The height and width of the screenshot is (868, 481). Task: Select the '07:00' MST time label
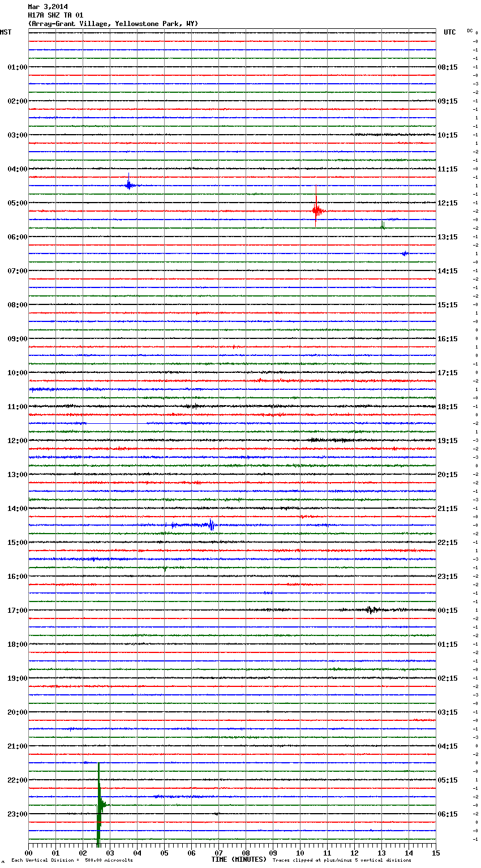(17, 271)
